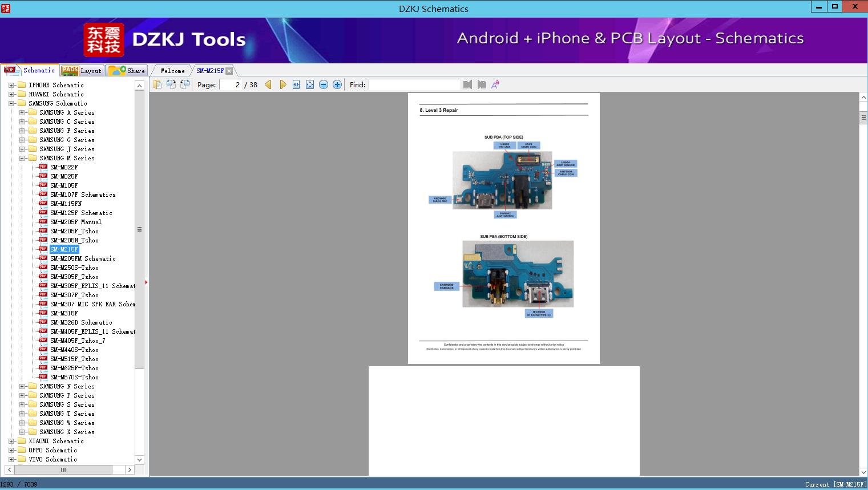This screenshot has height=490, width=868.
Task: Zoom in with the plus icon
Action: pos(337,84)
